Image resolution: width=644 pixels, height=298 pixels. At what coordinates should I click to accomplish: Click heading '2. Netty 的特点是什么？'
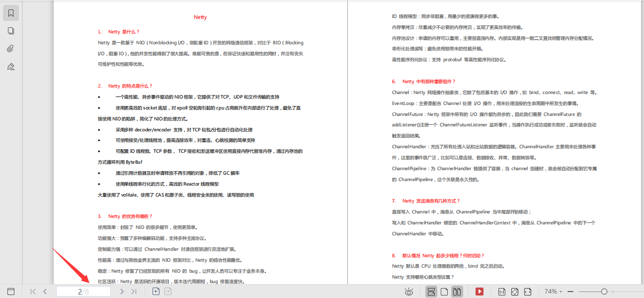coord(125,86)
